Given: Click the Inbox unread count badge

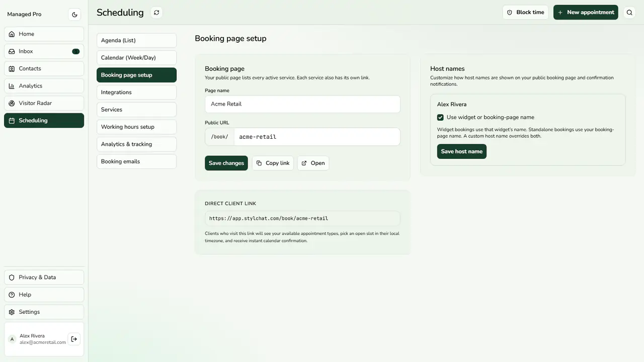Looking at the screenshot, I should 75,51.
